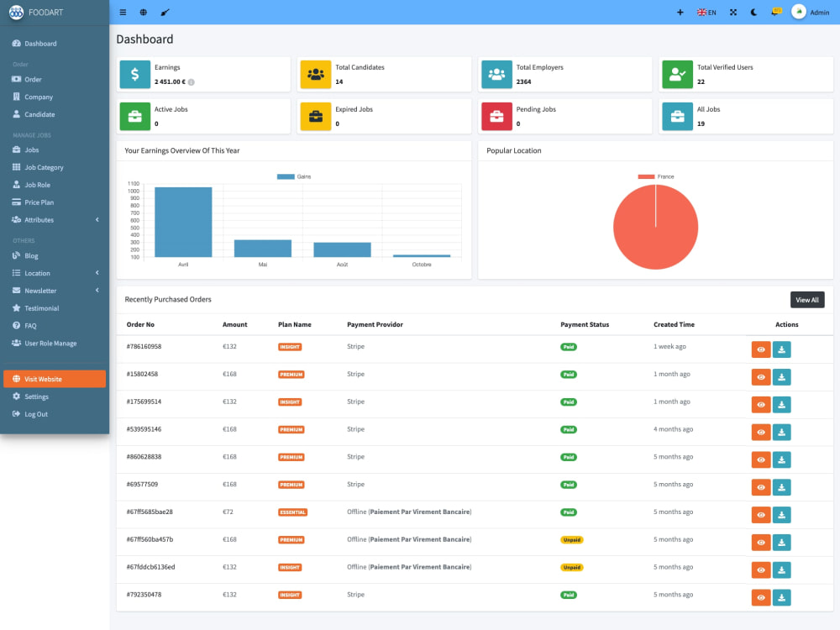Open FAQ in the sidebar
The width and height of the screenshot is (840, 630).
55,326
